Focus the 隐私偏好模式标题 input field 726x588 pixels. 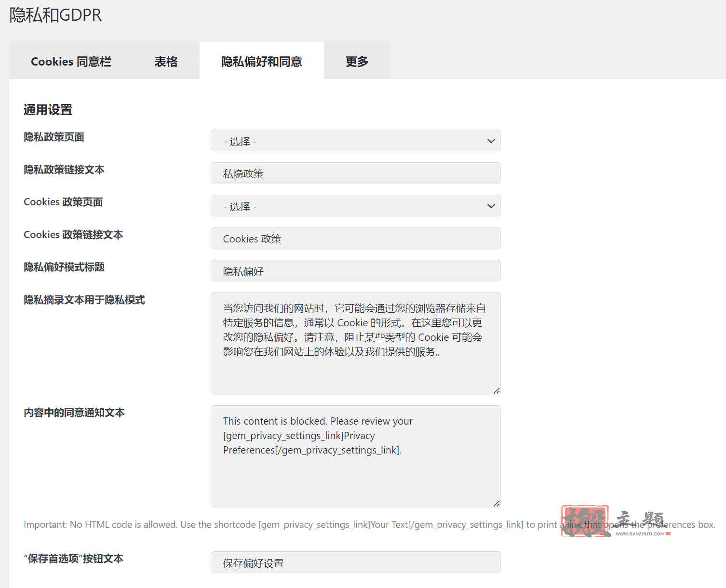[356, 271]
